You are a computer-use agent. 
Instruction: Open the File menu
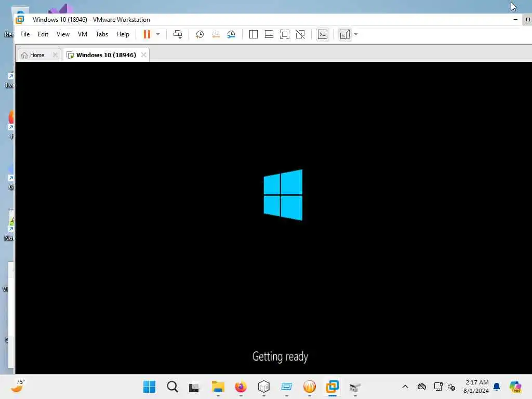click(25, 34)
